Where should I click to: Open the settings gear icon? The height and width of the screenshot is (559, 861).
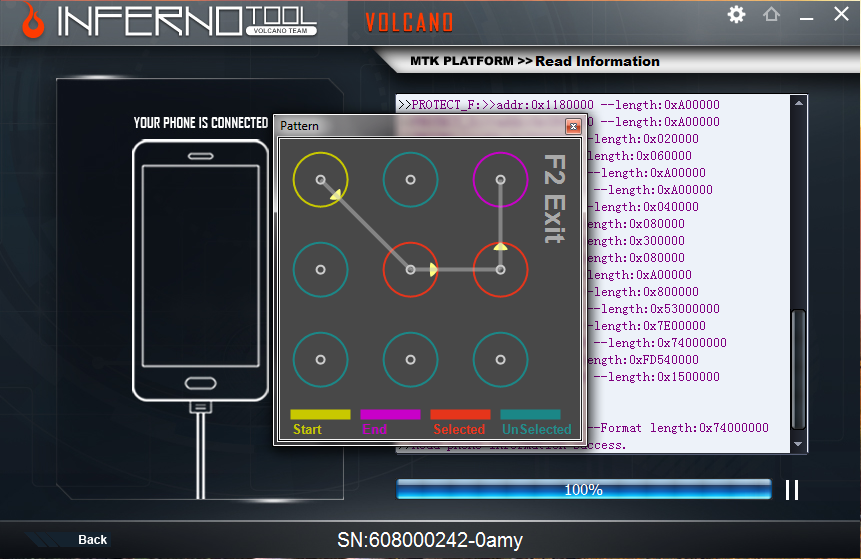pyautogui.click(x=736, y=14)
